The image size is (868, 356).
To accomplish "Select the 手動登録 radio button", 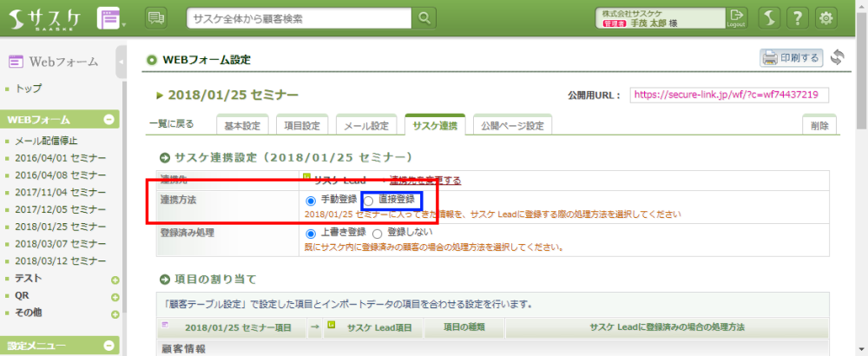I will click(310, 201).
